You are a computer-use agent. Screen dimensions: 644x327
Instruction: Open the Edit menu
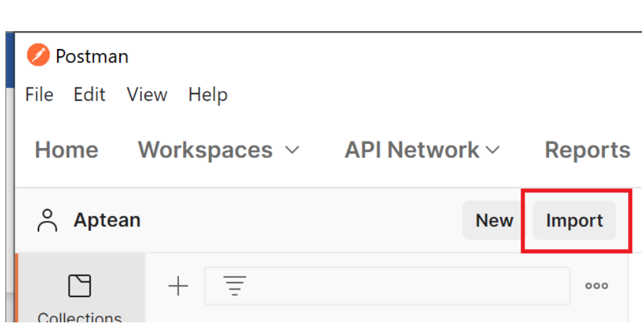pos(90,95)
